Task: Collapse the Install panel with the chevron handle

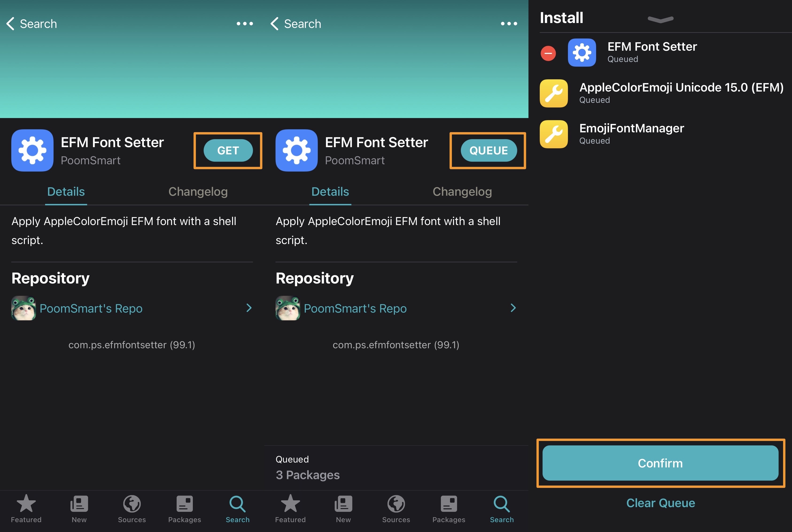Action: tap(660, 19)
